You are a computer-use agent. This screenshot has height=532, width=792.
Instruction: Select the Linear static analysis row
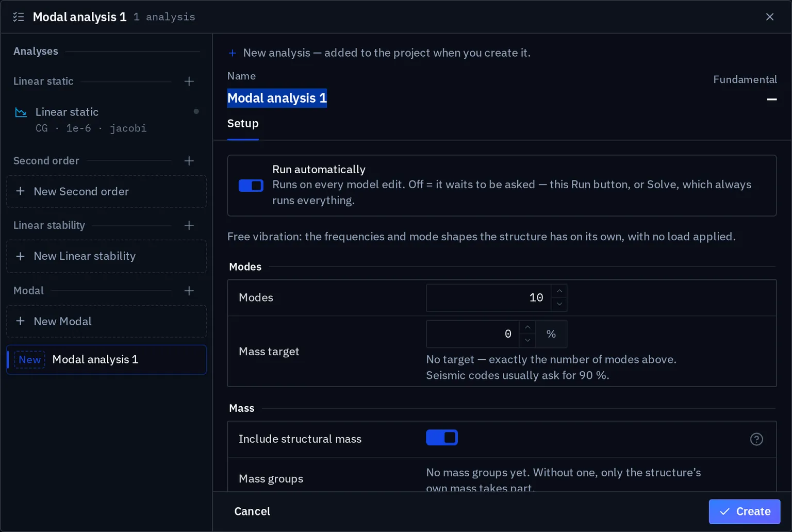click(x=106, y=120)
